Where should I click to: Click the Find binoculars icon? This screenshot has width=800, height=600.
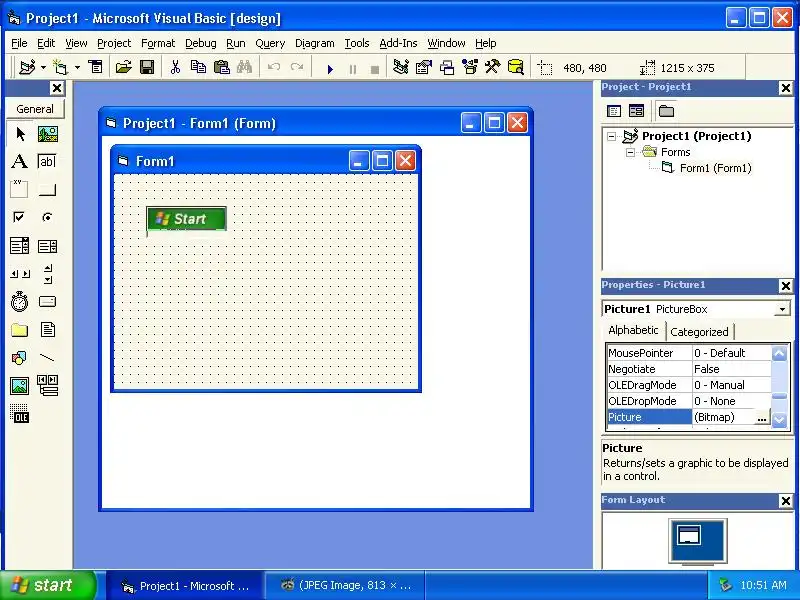coord(244,67)
